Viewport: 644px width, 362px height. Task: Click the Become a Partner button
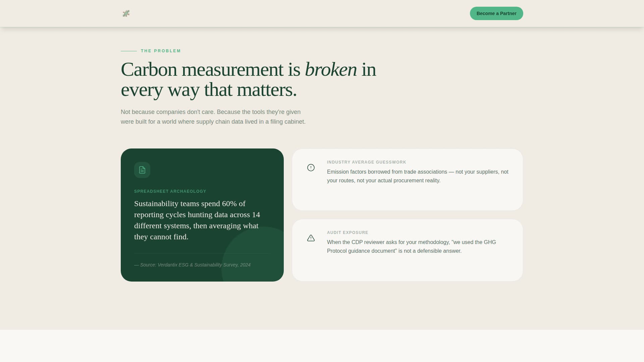(x=496, y=13)
